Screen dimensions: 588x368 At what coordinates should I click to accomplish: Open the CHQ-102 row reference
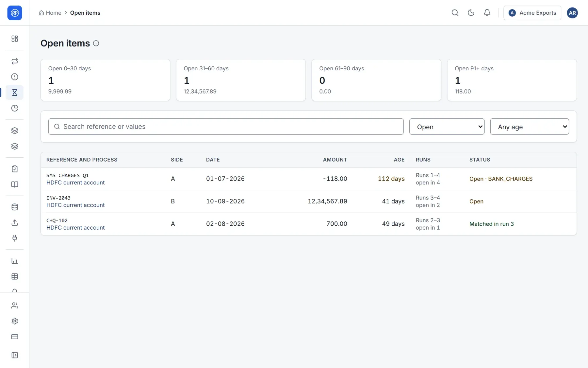tap(57, 220)
